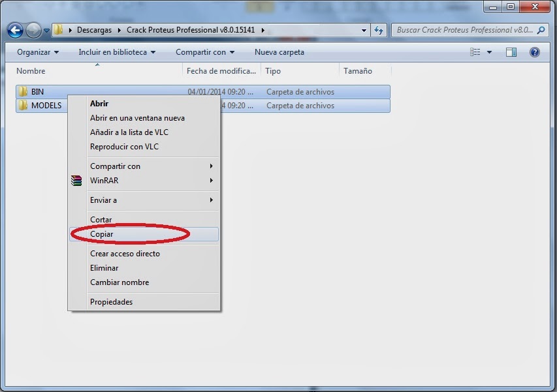557x392 pixels.
Task: Open the Compartir con context submenu
Action: point(144,166)
